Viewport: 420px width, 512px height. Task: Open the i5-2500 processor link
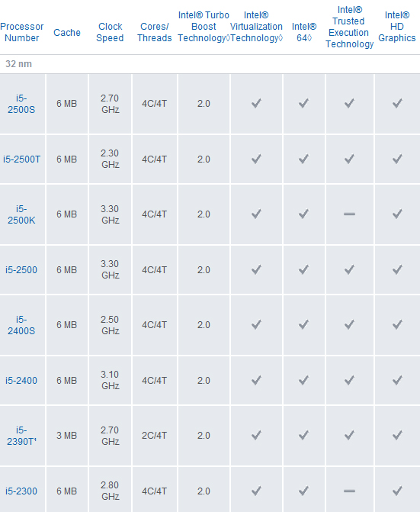[x=21, y=270]
